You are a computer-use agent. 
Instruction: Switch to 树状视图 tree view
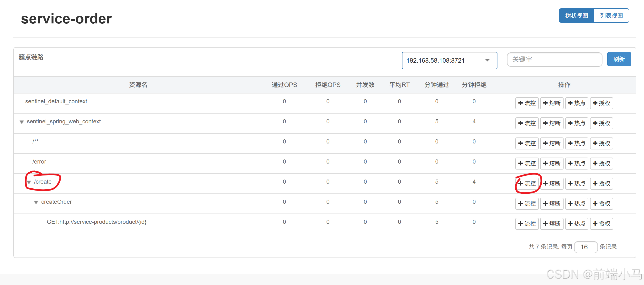576,16
